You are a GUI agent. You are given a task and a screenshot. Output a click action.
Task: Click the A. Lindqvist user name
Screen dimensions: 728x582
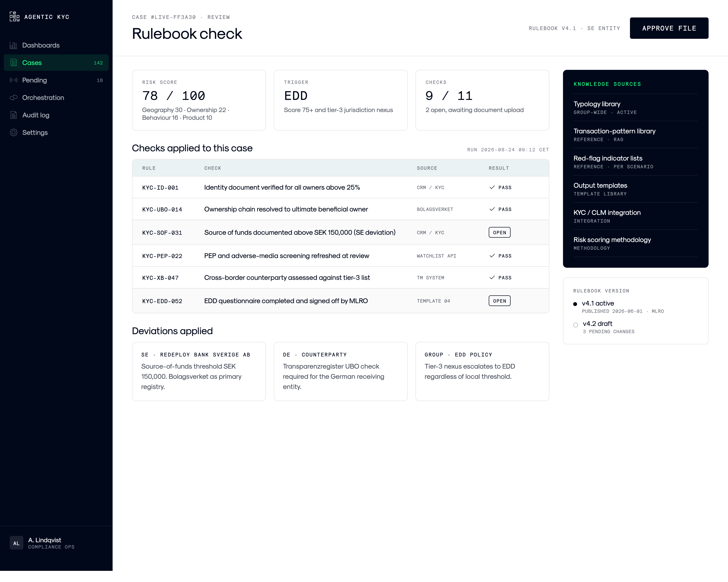pos(45,540)
